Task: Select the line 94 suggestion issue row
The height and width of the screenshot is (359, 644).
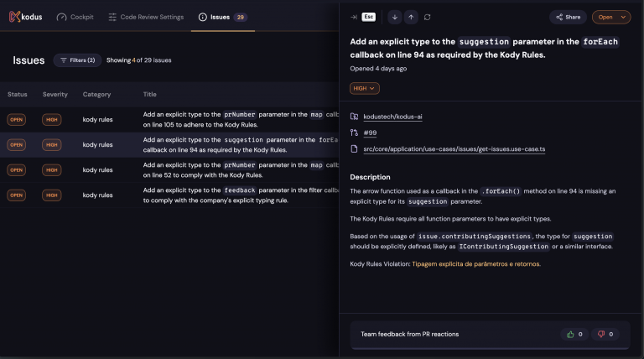Action: [x=169, y=144]
